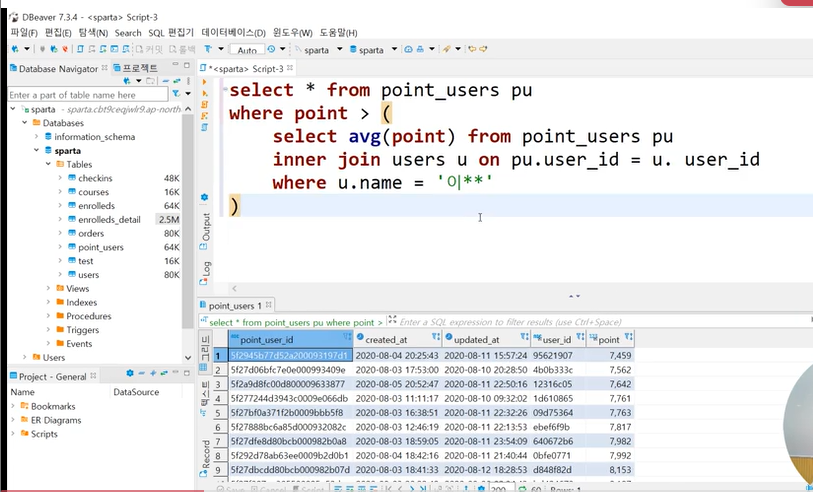Viewport: 813px width, 492px height.
Task: Click the updated_at column filter sort icon
Action: click(x=524, y=338)
